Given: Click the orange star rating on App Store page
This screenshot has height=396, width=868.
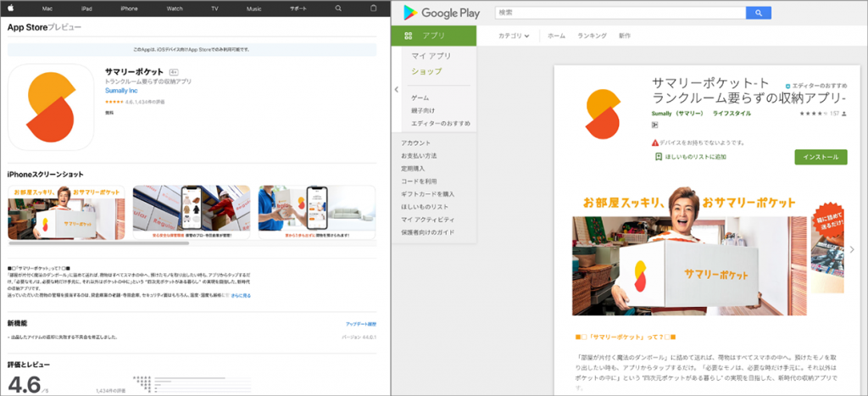Looking at the screenshot, I should [114, 103].
